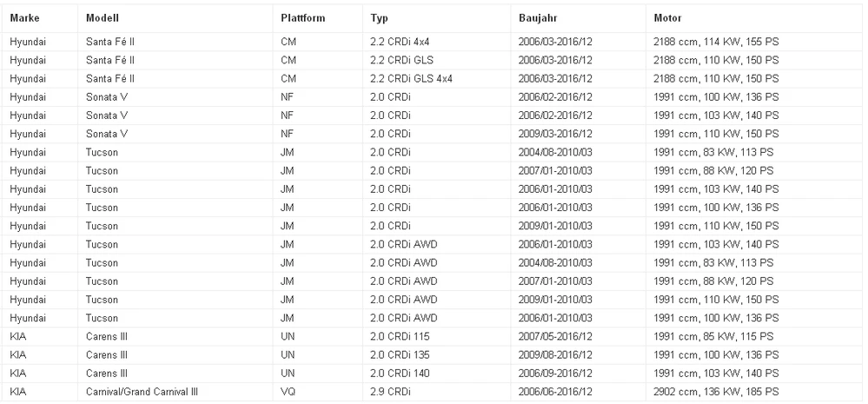Click the Plattform column header
This screenshot has height=404, width=868.
[303, 17]
